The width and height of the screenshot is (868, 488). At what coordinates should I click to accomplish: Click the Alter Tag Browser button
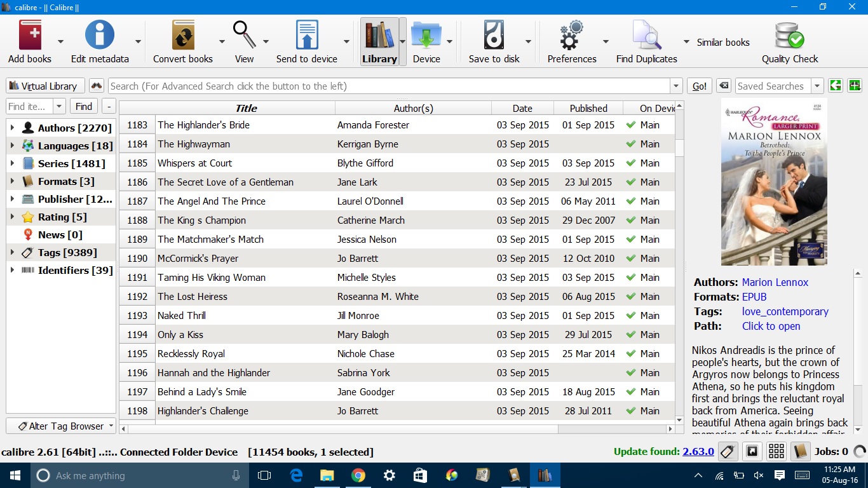[61, 426]
